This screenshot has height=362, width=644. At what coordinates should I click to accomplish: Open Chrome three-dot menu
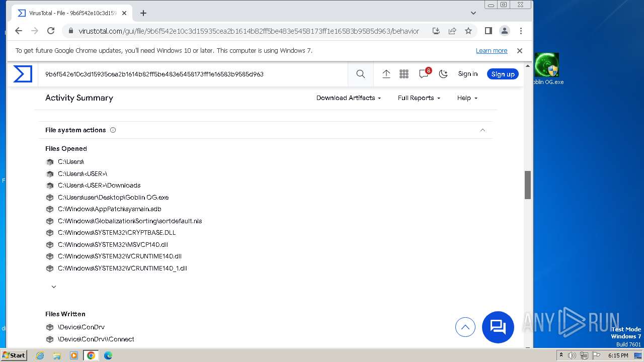(521, 31)
